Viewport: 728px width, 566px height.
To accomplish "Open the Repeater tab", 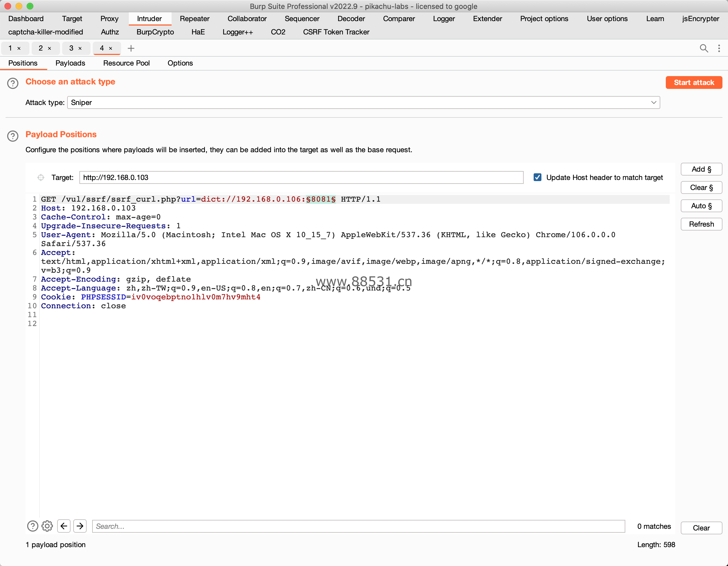I will (x=195, y=19).
